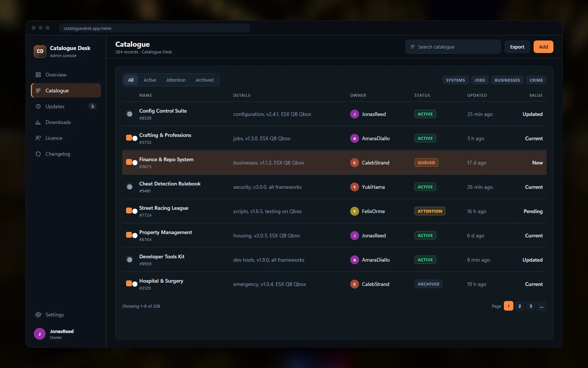Open Updates in the sidebar
Image resolution: width=588 pixels, height=368 pixels.
tap(66, 106)
